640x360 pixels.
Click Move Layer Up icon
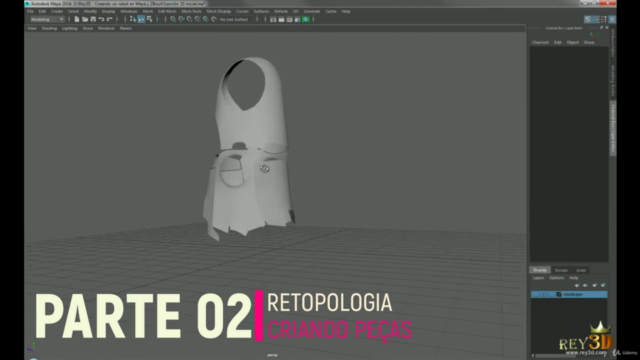[577, 285]
